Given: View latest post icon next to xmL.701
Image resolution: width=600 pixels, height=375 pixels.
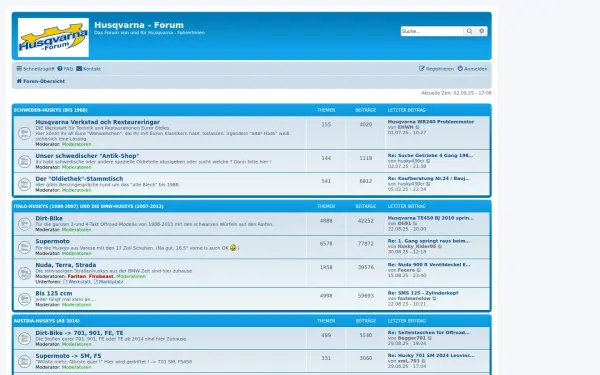Looking at the screenshot, I should [x=424, y=361].
